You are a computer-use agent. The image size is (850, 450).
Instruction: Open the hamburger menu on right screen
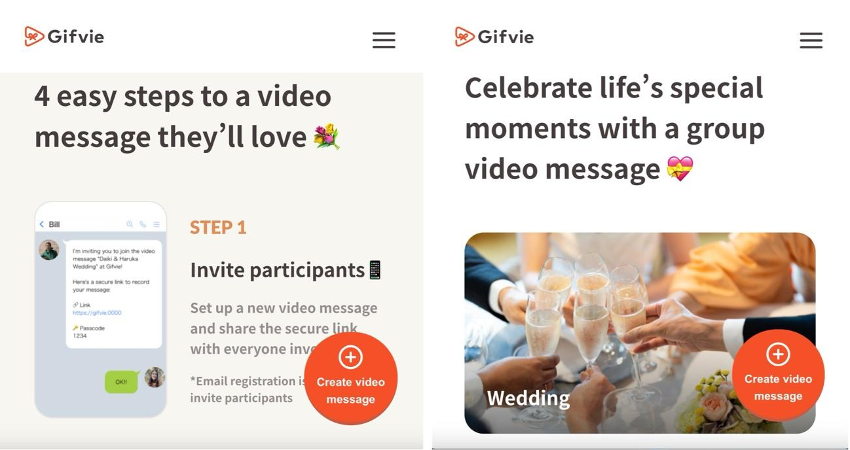811,40
